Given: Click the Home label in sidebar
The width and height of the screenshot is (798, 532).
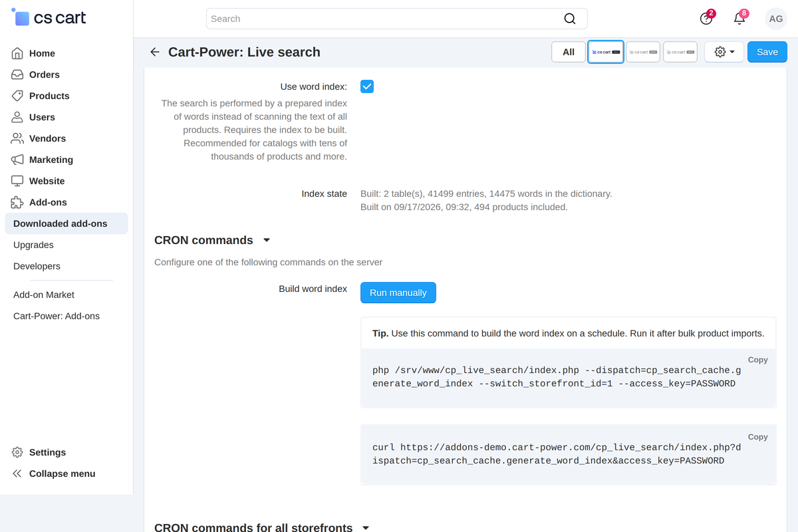Looking at the screenshot, I should [x=42, y=53].
